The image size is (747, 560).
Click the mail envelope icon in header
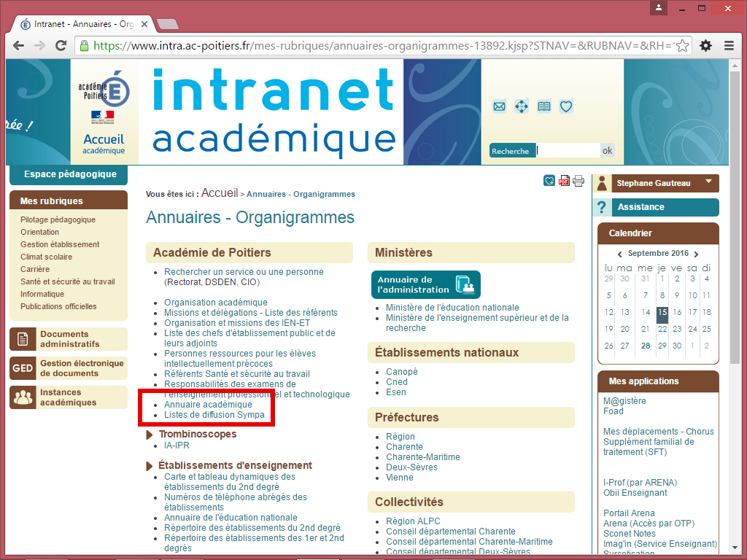pos(499,106)
